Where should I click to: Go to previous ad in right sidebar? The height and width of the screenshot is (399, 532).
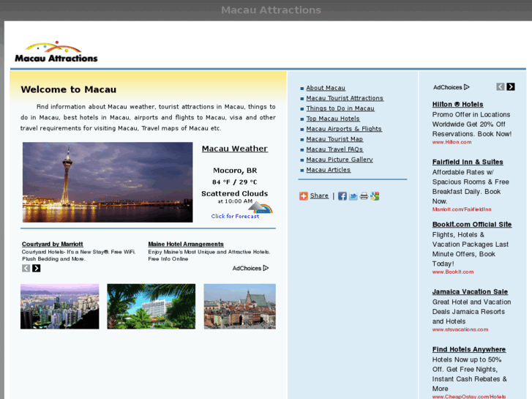500,87
